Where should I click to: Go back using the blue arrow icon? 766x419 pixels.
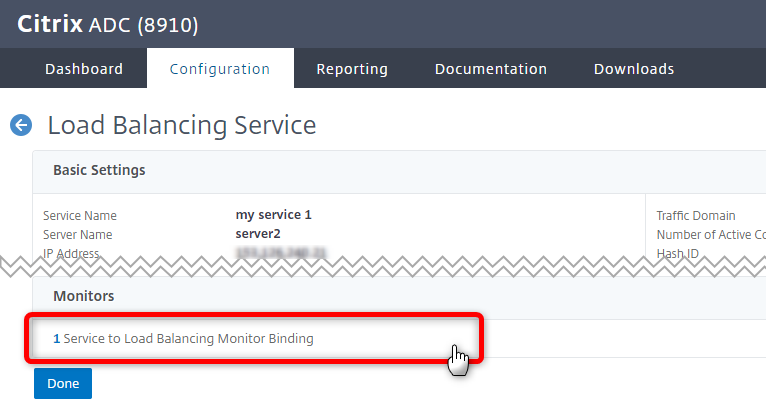click(21, 125)
